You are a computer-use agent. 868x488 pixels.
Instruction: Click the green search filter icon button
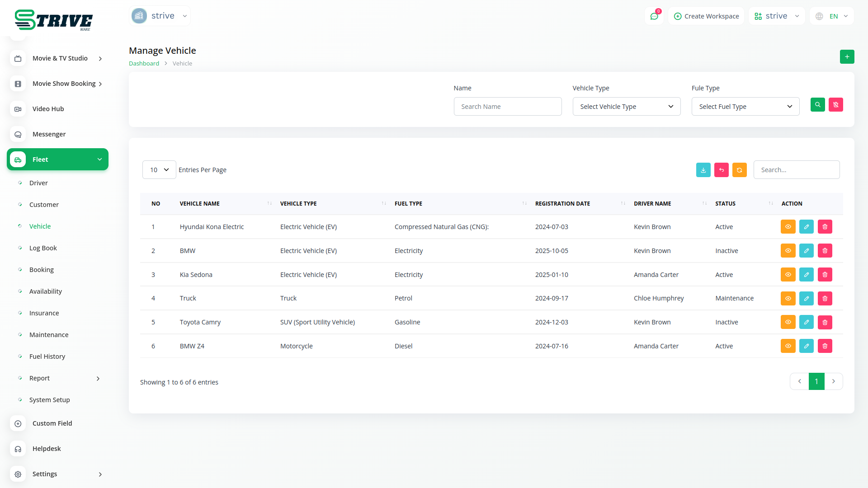817,105
